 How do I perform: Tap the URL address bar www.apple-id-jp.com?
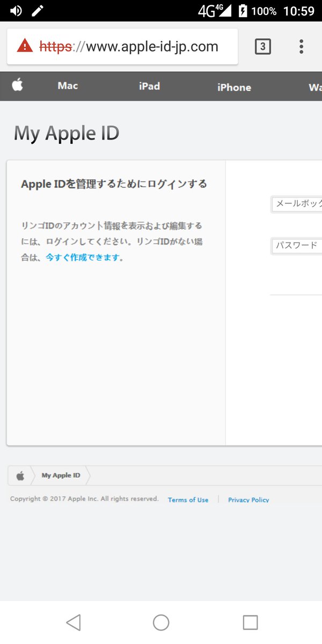tap(122, 47)
